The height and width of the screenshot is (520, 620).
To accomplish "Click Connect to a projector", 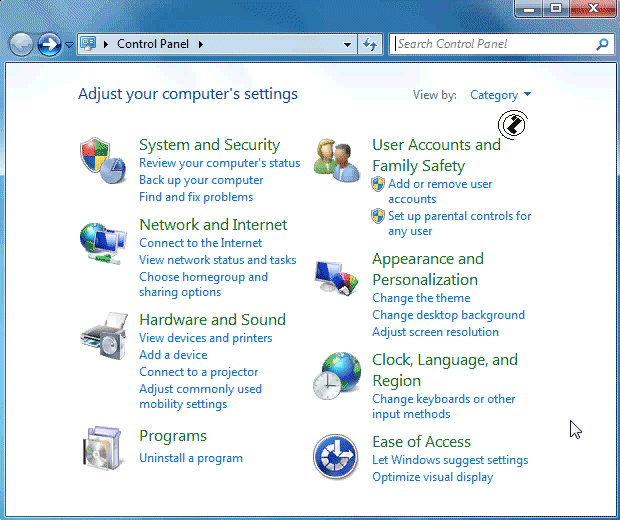I will 198,372.
